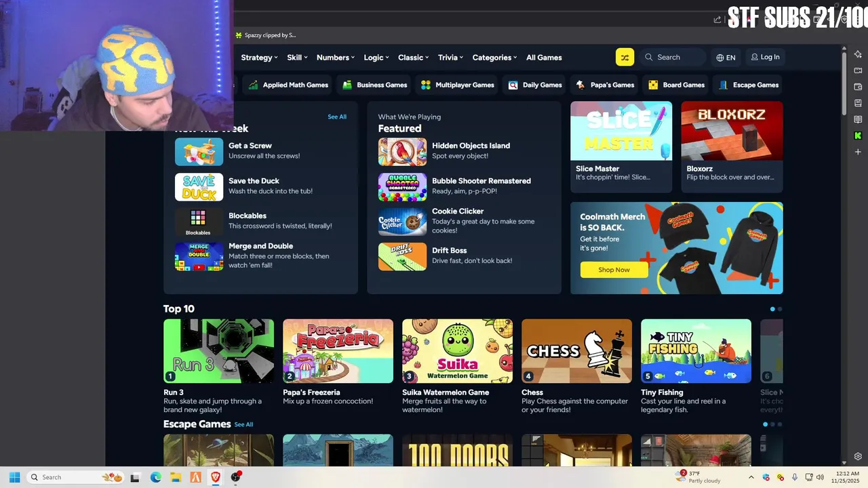Viewport: 868px width, 488px height.
Task: Open All Games in navigation bar
Action: [x=544, y=58]
